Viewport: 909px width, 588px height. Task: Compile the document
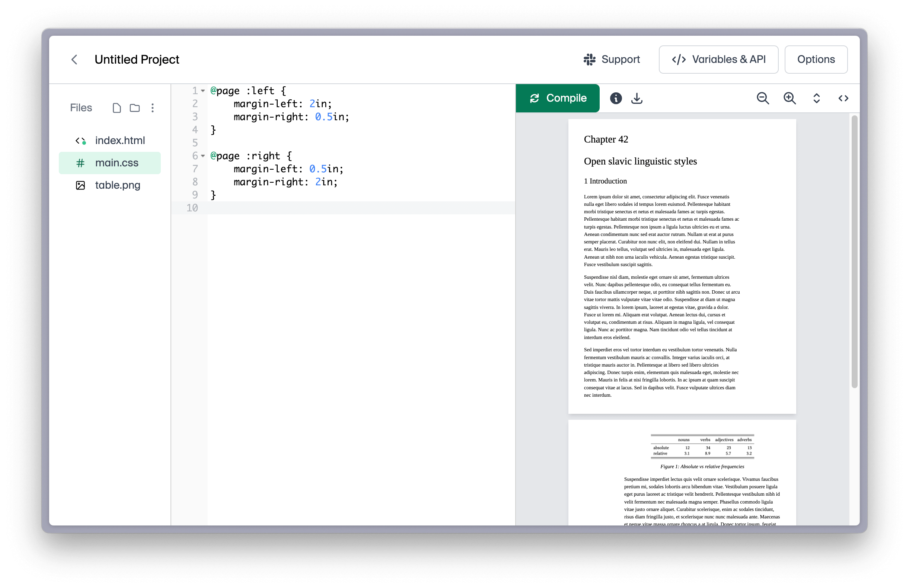[557, 98]
